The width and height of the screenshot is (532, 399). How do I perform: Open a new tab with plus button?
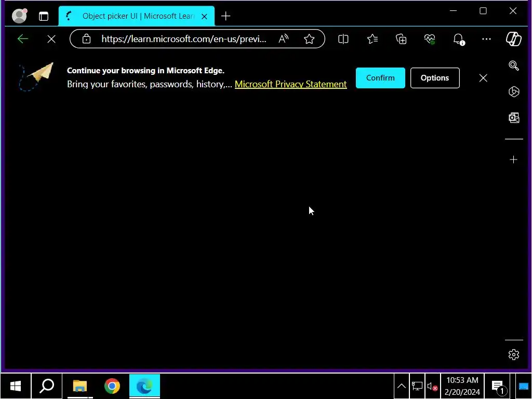225,16
